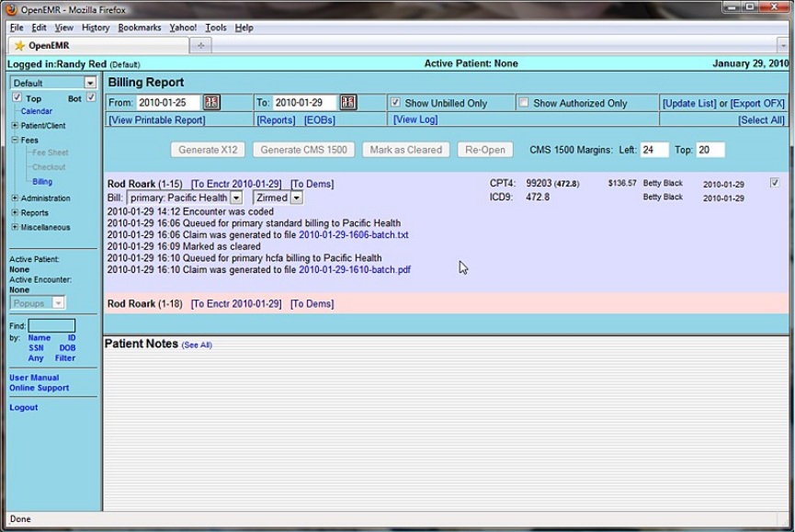Open the To date calendar picker icon
795x532 pixels.
coord(347,102)
